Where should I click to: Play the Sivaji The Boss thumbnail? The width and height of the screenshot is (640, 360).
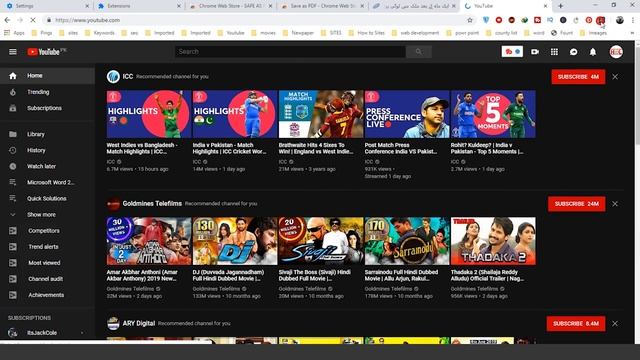(321, 241)
